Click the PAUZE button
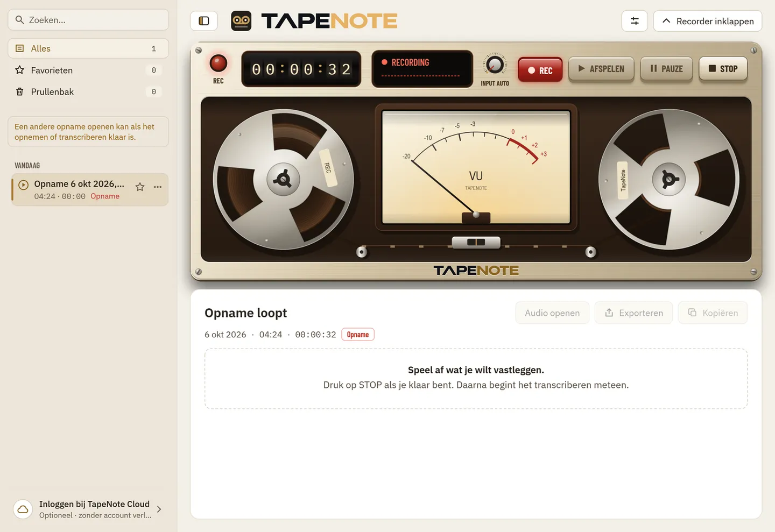The image size is (775, 532). [666, 69]
